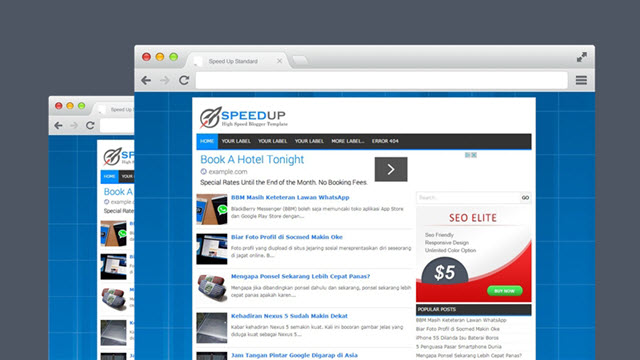The height and width of the screenshot is (360, 640).
Task: Click HOME in the rear window's navigation
Action: pos(109,176)
